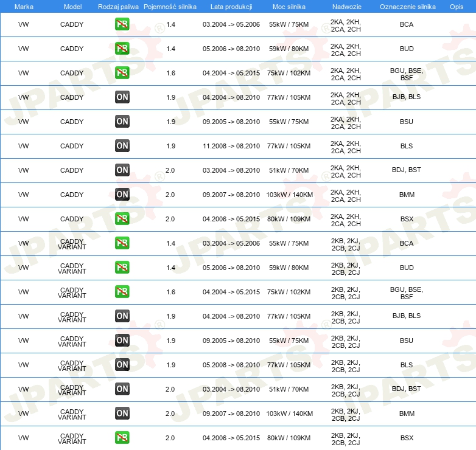Select 80kW / 109KM in the CADDY BSX row
Image resolution: width=476 pixels, height=450 pixels.
[289, 219]
